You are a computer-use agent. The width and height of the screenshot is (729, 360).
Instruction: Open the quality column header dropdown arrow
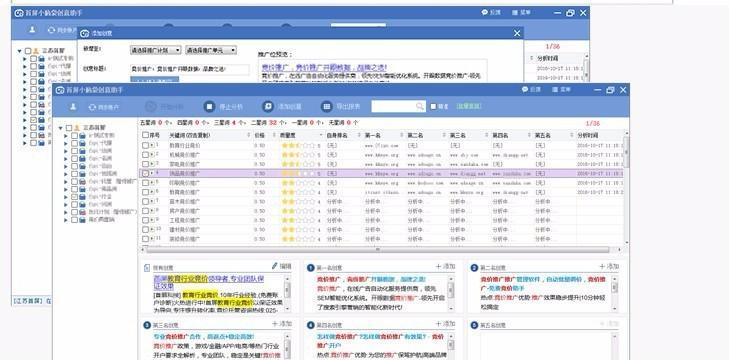pyautogui.click(x=321, y=135)
